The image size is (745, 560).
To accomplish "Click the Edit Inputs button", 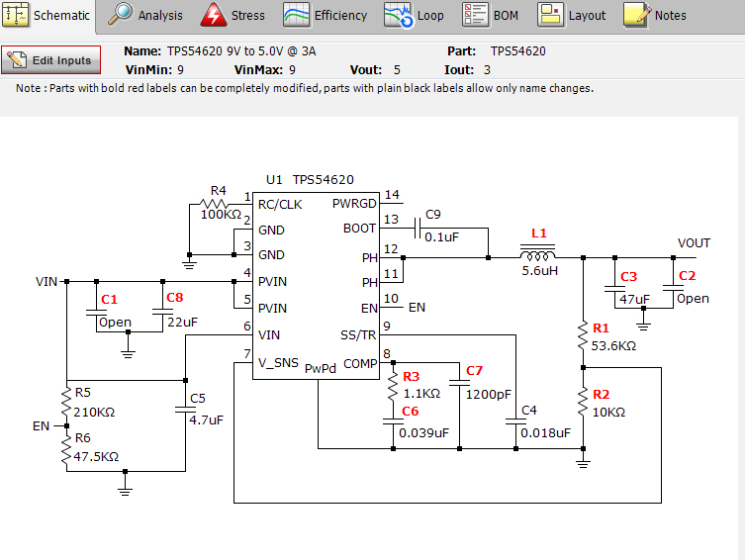I will click(50, 59).
